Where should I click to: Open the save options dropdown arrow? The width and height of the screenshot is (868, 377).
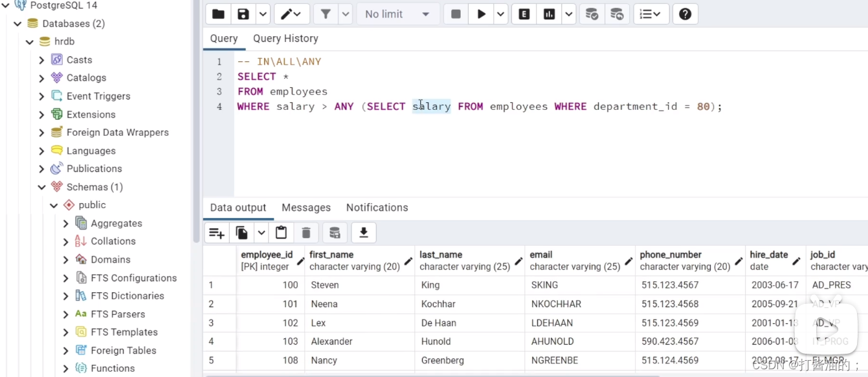click(x=262, y=14)
